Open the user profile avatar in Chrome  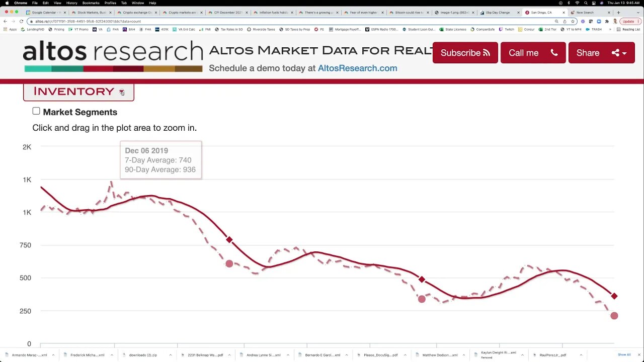pos(615,21)
